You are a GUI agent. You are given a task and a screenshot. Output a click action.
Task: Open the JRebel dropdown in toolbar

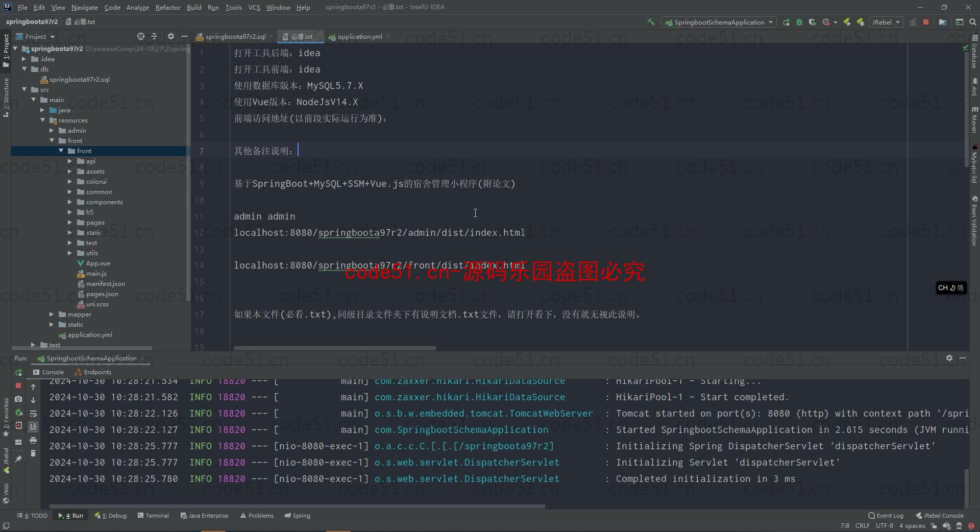click(x=886, y=22)
